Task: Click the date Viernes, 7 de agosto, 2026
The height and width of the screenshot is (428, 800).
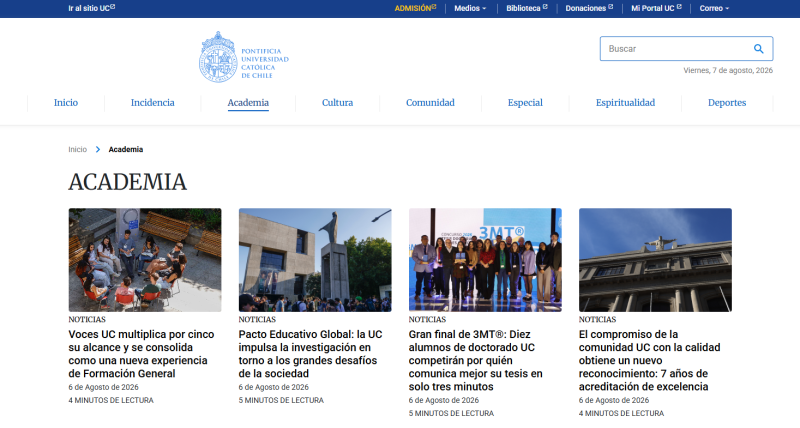Action: [728, 70]
